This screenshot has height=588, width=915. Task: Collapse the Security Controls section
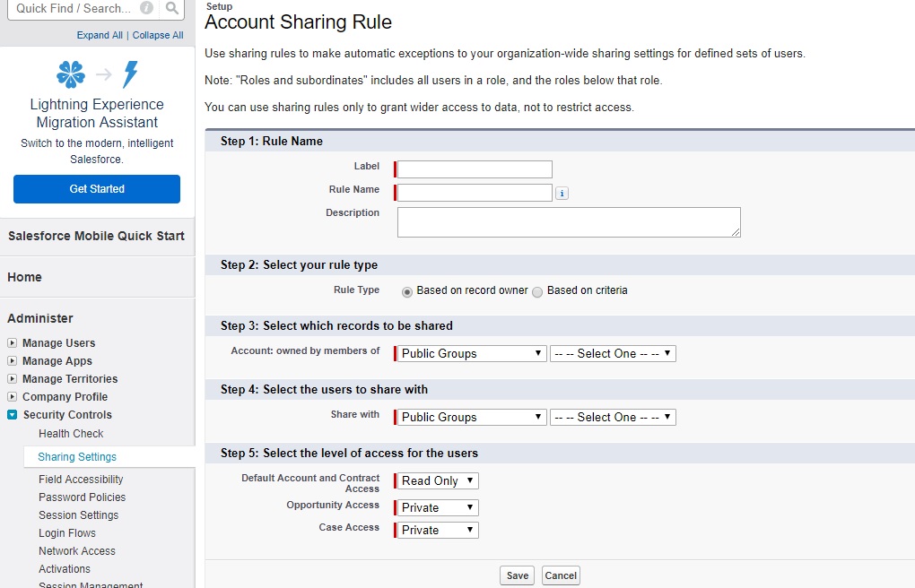click(12, 415)
